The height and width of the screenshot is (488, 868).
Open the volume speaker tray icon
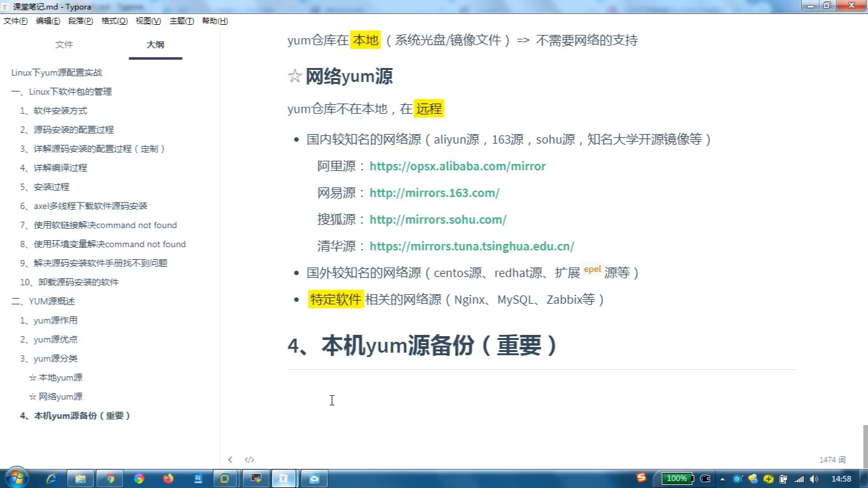tap(814, 478)
